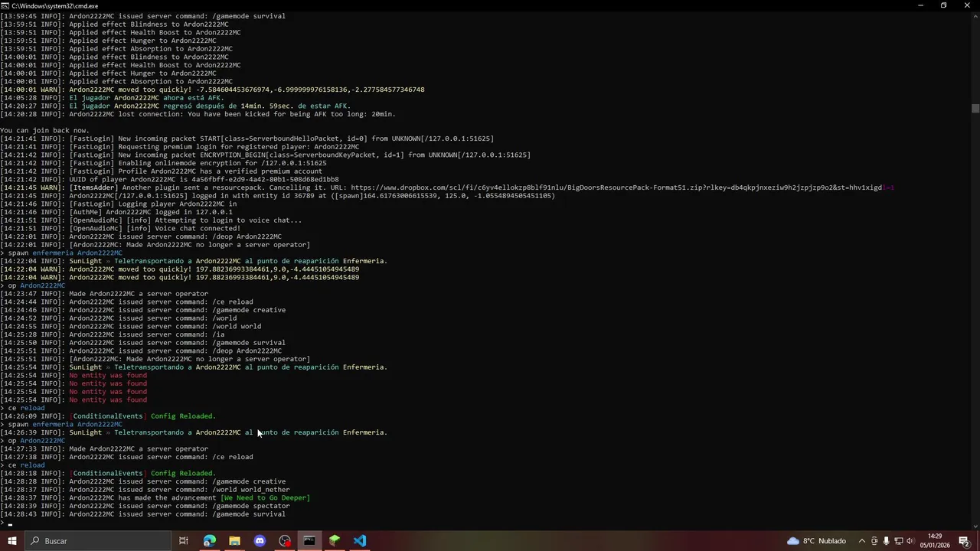980x551 pixels.
Task: Click the 'We Need to Go Deeper' advancement text
Action: pyautogui.click(x=265, y=498)
